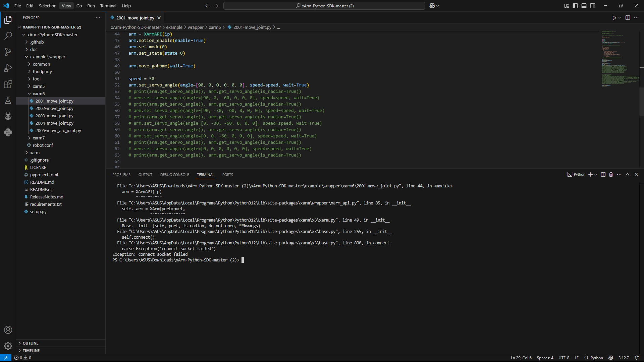Change indentation via Spaces: 4
Screen dimensions: 644x362
coord(545,358)
